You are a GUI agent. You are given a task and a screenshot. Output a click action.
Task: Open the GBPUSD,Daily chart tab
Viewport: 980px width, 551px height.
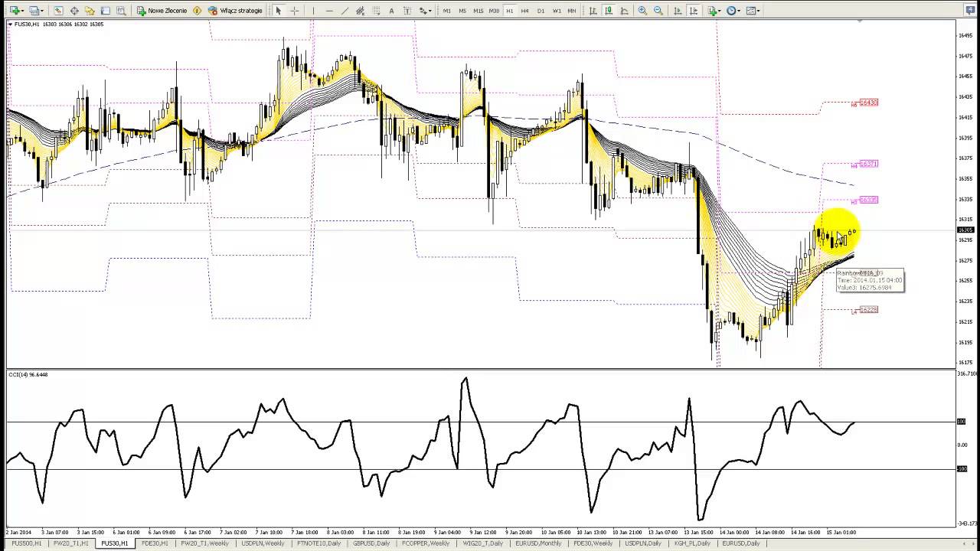(371, 543)
